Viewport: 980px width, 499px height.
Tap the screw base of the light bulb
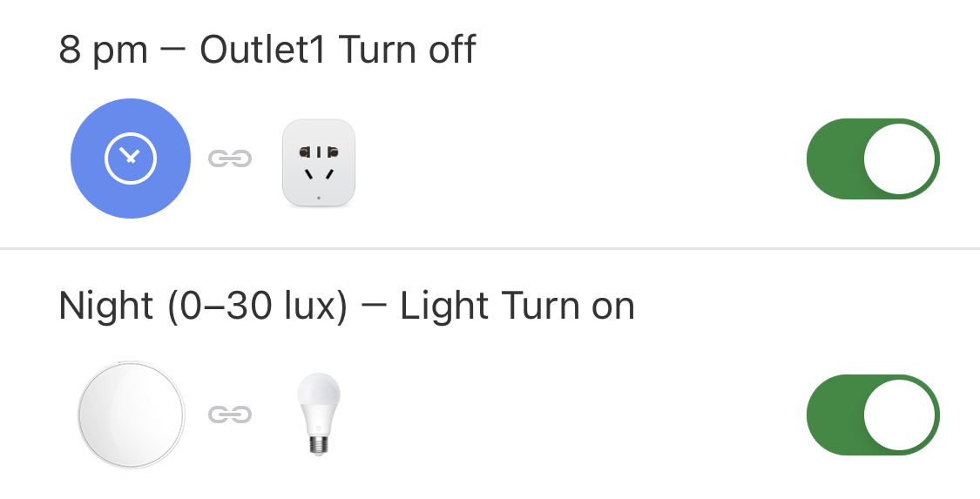tap(319, 442)
